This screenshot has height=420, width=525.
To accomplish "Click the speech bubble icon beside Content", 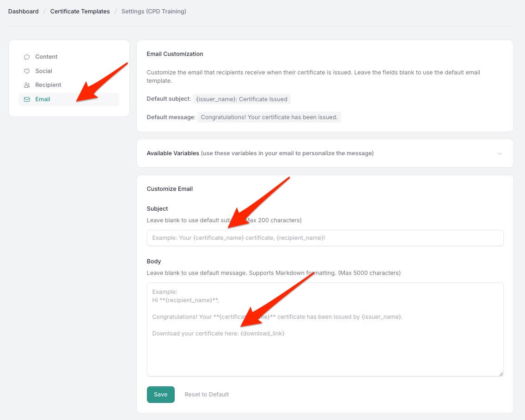I will tap(27, 57).
